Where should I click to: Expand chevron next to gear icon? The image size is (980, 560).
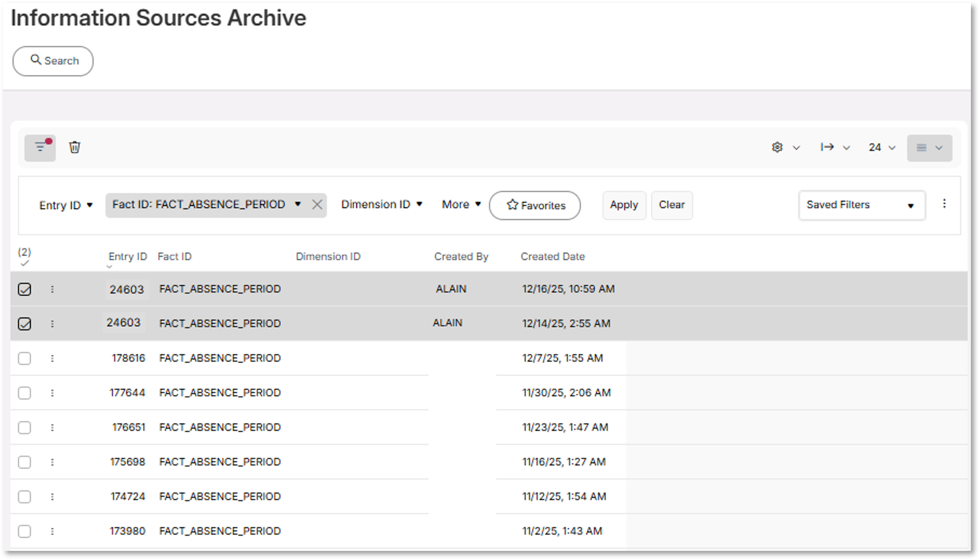[x=797, y=148]
